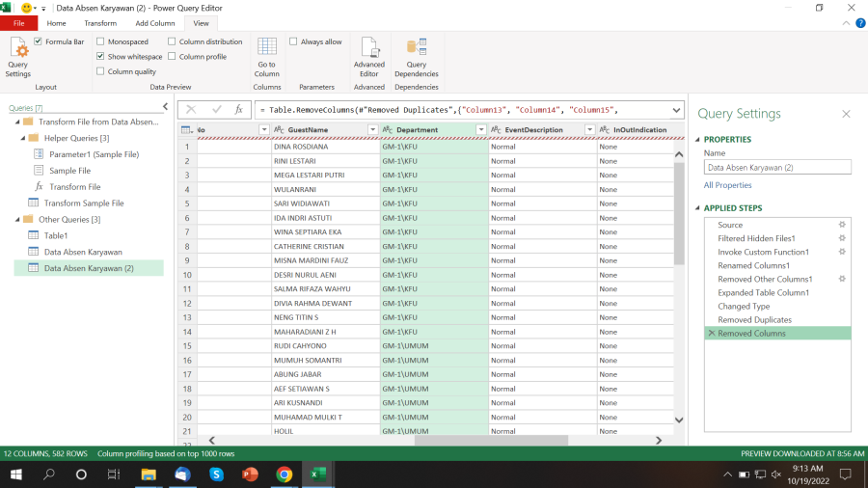The image size is (868, 488).
Task: Switch to the Transform tab
Action: 100,23
